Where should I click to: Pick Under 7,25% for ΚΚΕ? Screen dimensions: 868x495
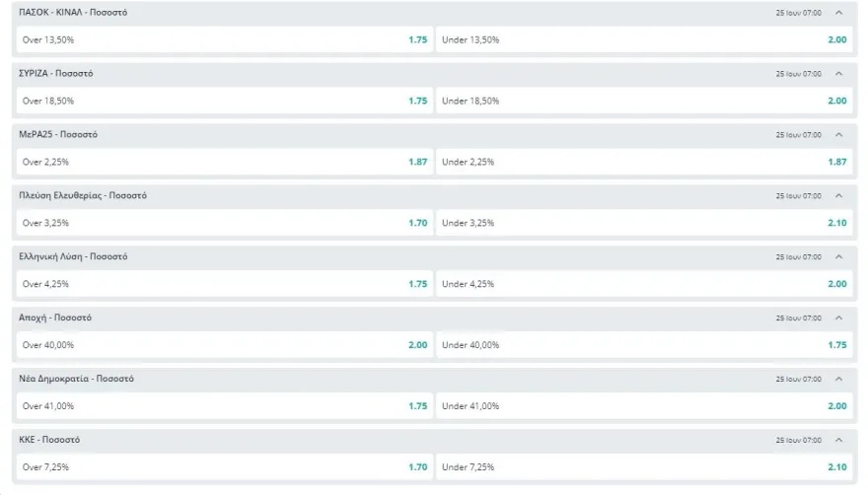pyautogui.click(x=644, y=466)
